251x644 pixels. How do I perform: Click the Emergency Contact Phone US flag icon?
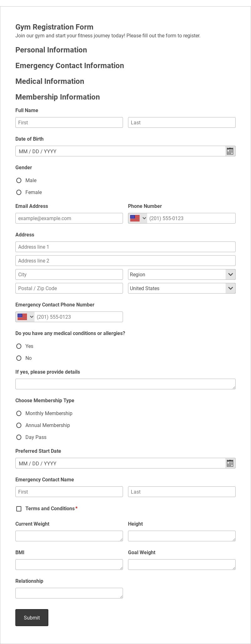[22, 317]
